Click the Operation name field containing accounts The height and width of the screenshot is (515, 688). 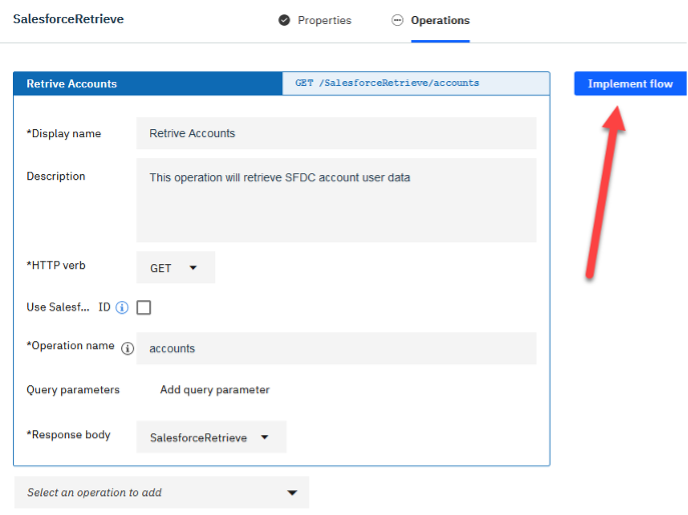[336, 349]
